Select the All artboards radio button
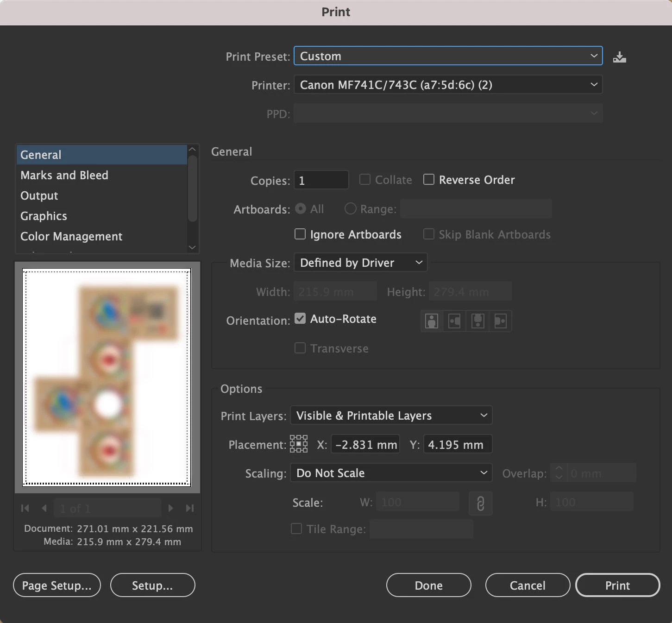 301,209
